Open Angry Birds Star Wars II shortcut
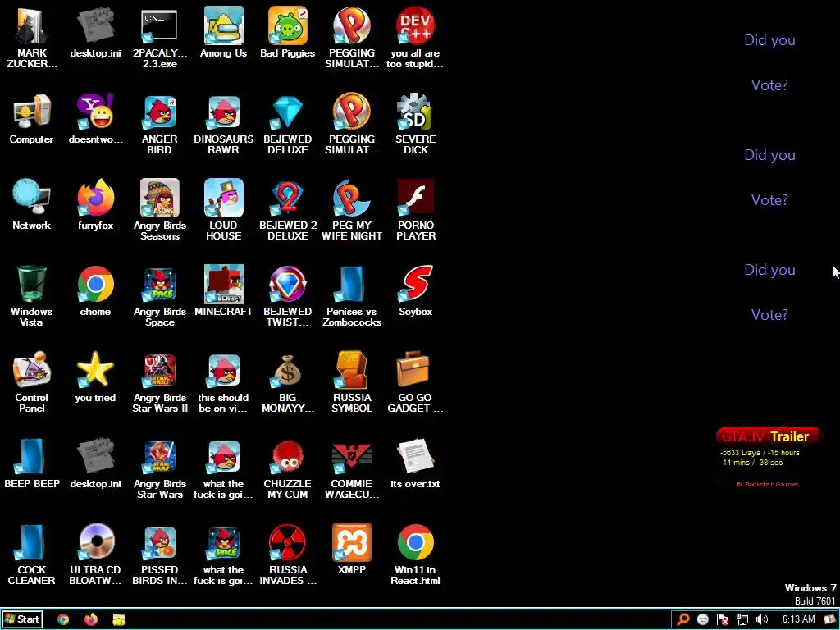The height and width of the screenshot is (630, 840). [160, 382]
